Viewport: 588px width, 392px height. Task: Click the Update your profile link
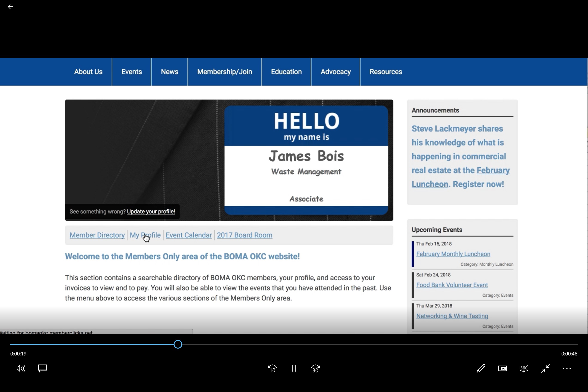pyautogui.click(x=151, y=211)
